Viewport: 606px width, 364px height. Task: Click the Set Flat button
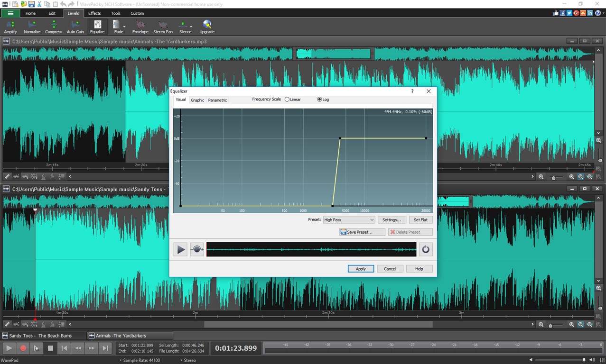[x=420, y=219]
